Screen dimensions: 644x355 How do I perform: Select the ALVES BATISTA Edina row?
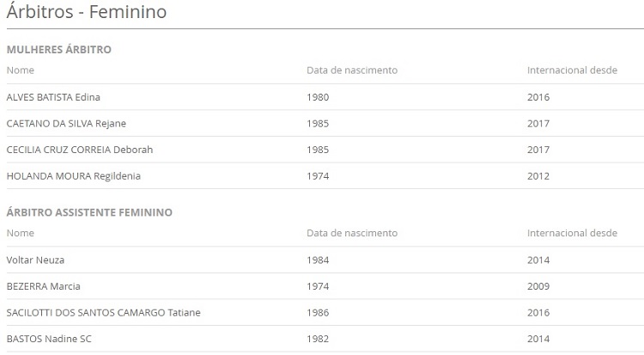coord(325,97)
